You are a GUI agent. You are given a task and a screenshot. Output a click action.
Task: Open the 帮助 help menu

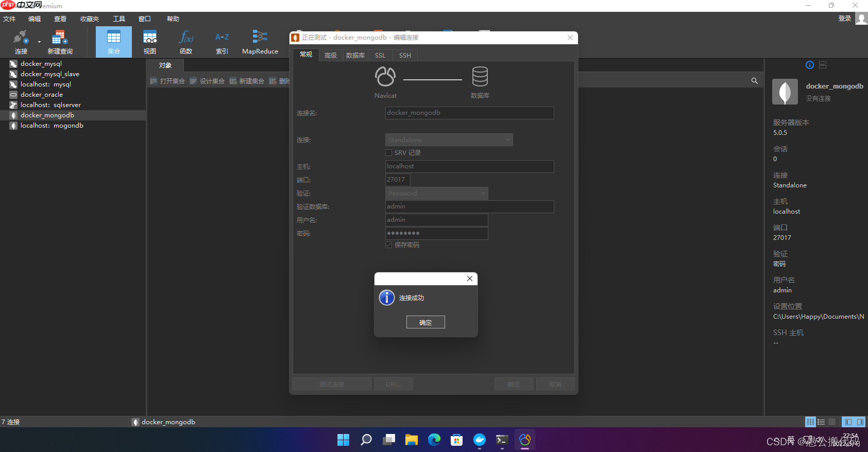coord(173,19)
